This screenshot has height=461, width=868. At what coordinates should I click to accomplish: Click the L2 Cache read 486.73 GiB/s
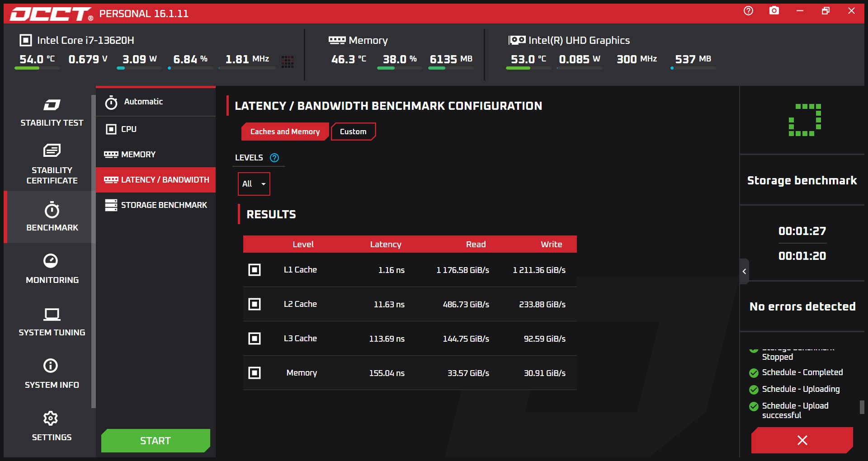(x=466, y=304)
